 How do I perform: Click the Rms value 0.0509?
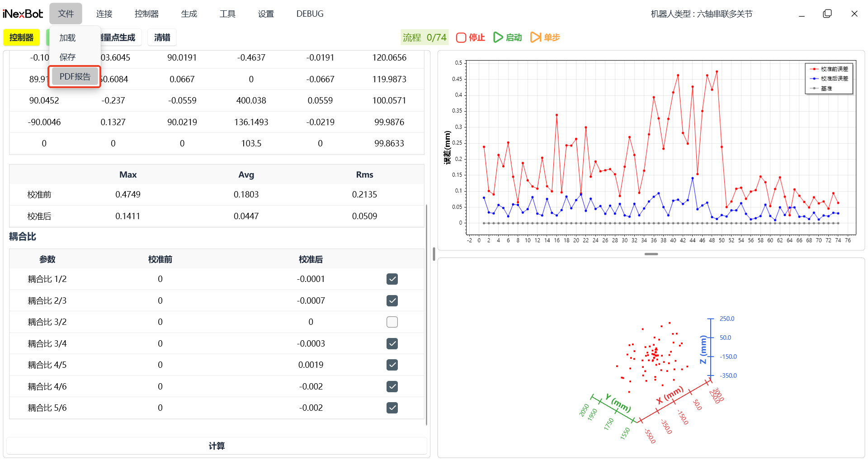pyautogui.click(x=364, y=216)
